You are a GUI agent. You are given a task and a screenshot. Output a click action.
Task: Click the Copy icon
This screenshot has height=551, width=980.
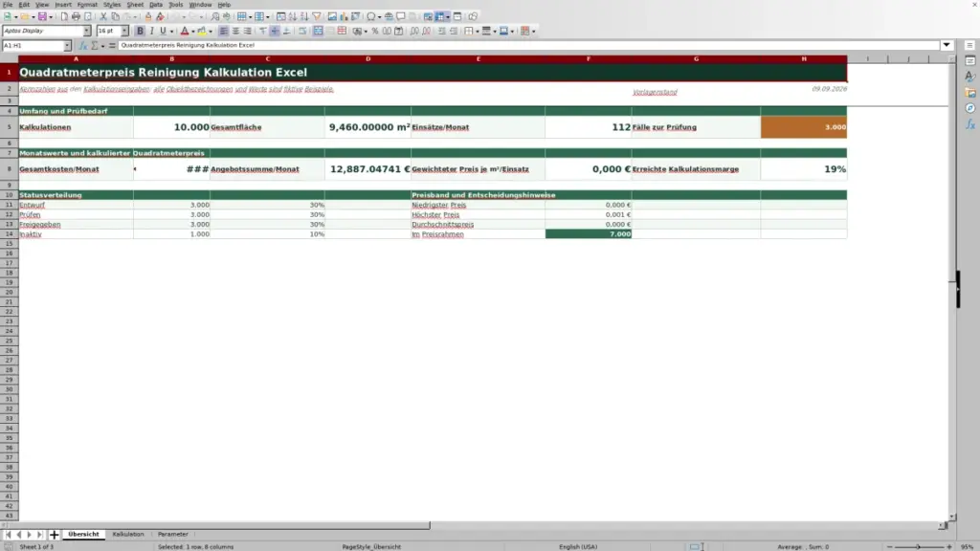(115, 17)
